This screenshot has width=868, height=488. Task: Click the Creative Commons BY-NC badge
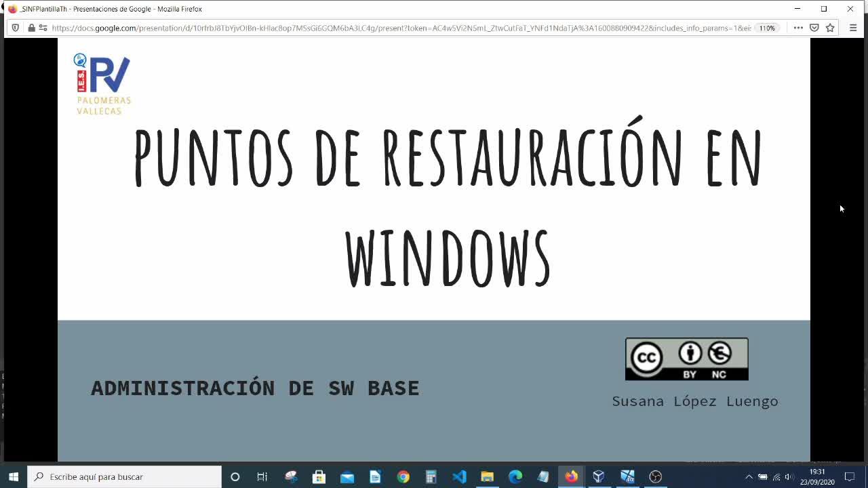click(x=686, y=359)
